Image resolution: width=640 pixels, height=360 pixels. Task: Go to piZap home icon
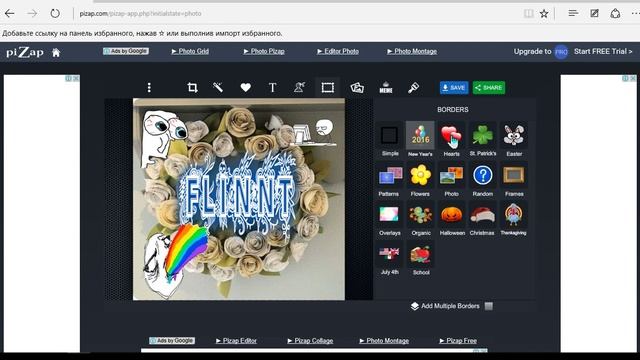(x=56, y=53)
